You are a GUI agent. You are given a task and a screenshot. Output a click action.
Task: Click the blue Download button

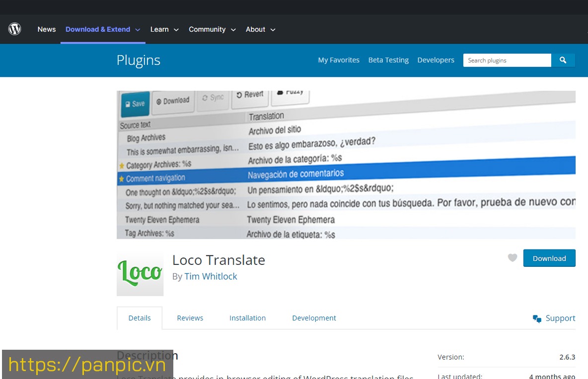click(x=549, y=258)
